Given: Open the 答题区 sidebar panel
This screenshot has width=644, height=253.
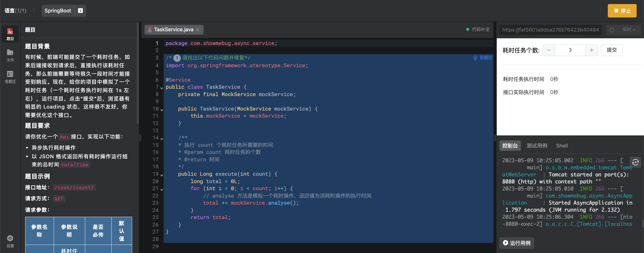Looking at the screenshot, I should [x=10, y=77].
